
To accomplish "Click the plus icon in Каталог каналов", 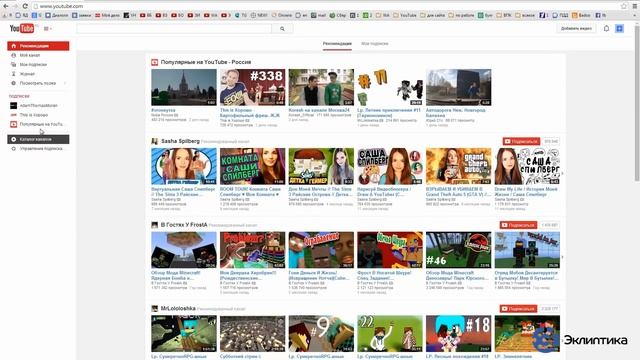I will (13, 139).
